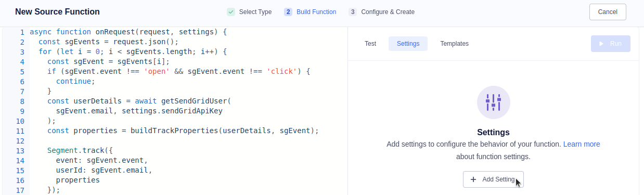Click the step 2 number badge
Image resolution: width=644 pixels, height=195 pixels.
[x=288, y=12]
